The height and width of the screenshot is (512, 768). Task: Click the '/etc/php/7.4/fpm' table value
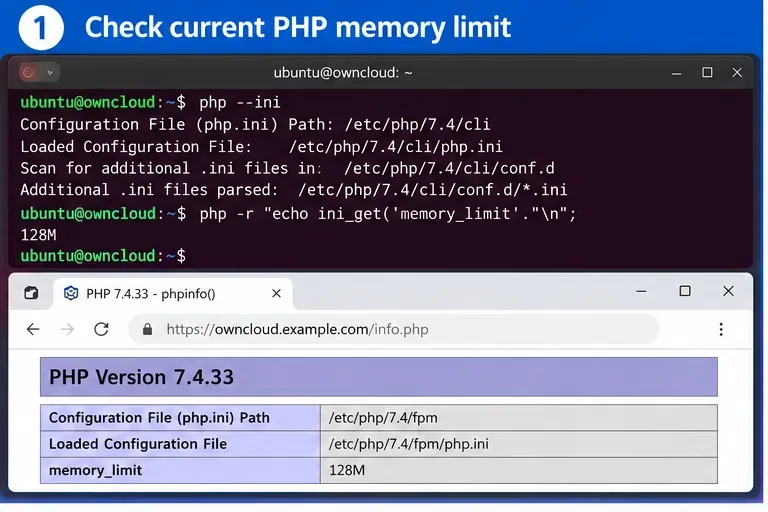coord(519,417)
